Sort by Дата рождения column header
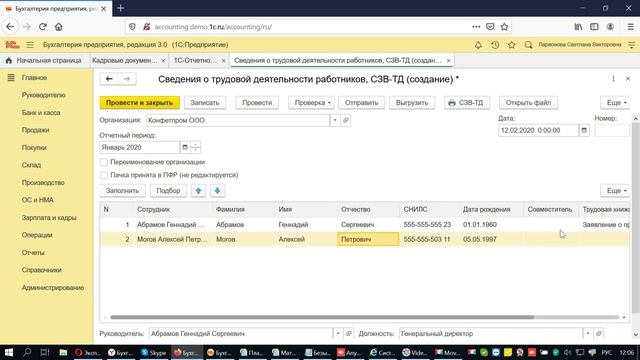The width and height of the screenshot is (640, 360). click(491, 209)
